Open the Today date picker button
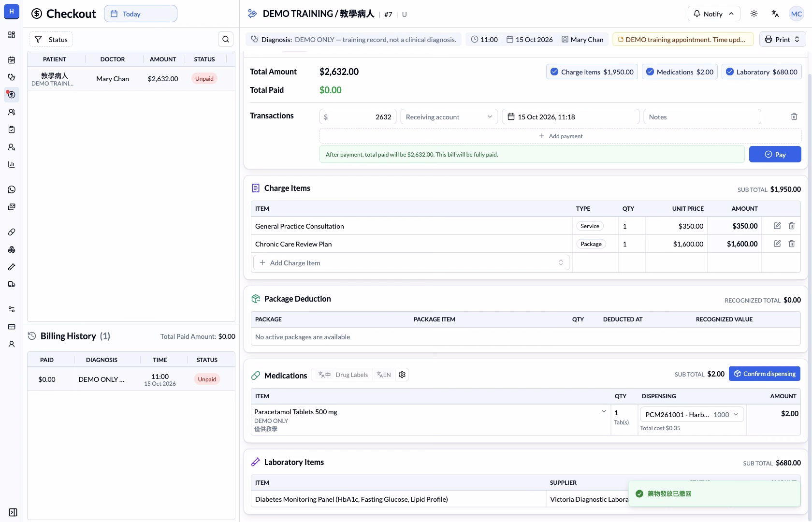812x522 pixels. click(x=140, y=14)
